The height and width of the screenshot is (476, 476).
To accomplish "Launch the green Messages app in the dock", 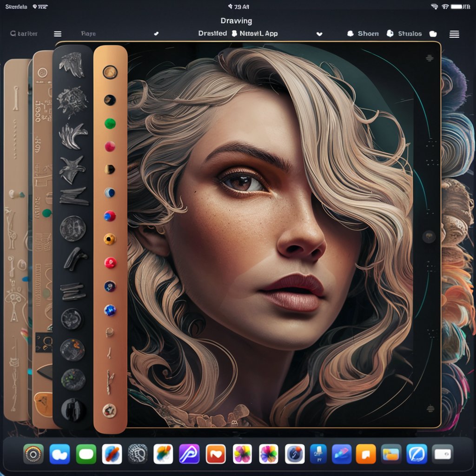I will (86, 454).
